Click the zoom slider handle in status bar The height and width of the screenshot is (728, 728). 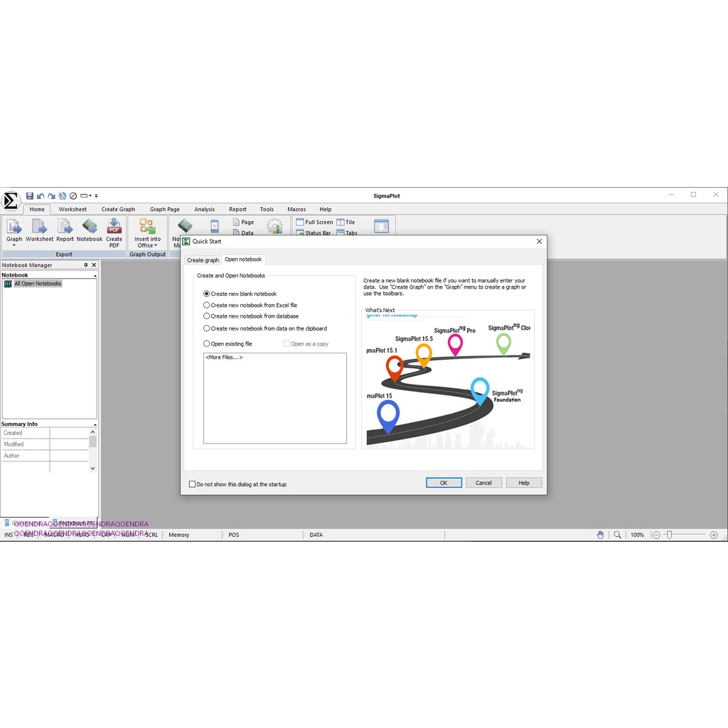click(669, 535)
